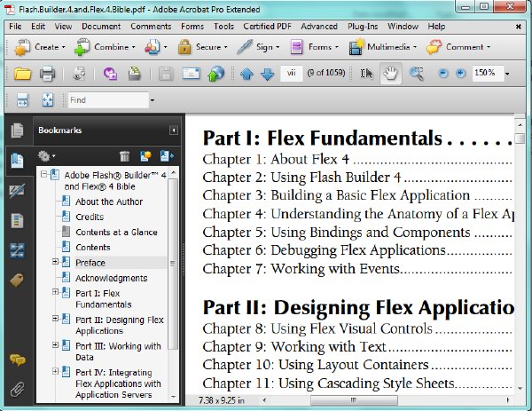The height and width of the screenshot is (411, 532).
Task: Open the Acknowledgments bookmark
Action: pyautogui.click(x=112, y=278)
